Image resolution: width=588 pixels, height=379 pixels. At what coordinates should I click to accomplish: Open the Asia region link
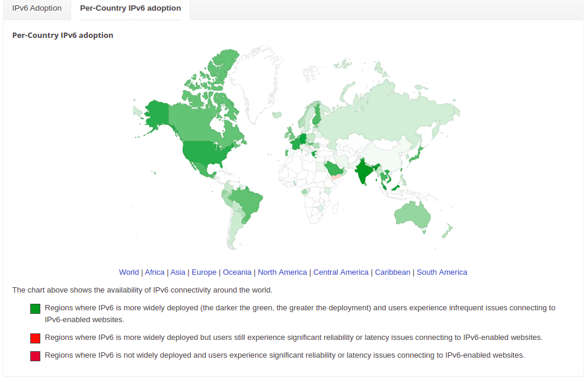click(178, 272)
